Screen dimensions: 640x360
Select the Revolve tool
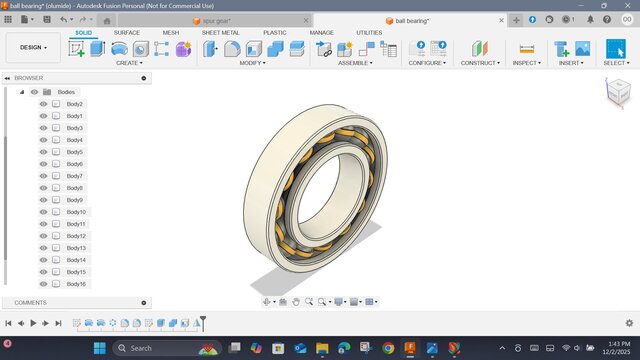pyautogui.click(x=119, y=49)
